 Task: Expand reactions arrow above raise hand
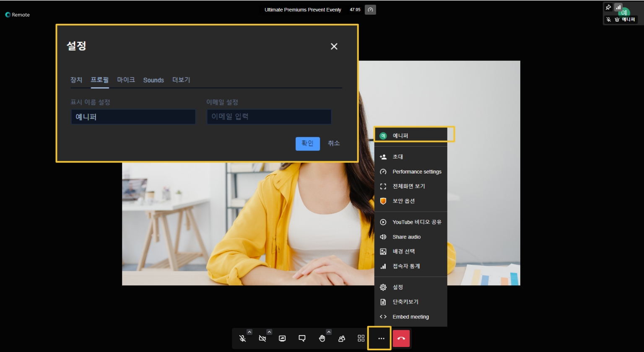click(x=329, y=332)
